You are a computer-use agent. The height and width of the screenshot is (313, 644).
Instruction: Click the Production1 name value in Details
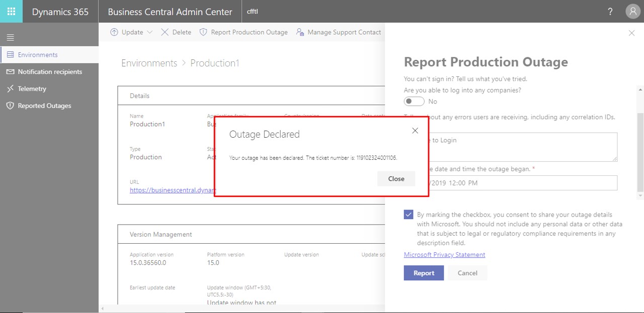point(147,124)
